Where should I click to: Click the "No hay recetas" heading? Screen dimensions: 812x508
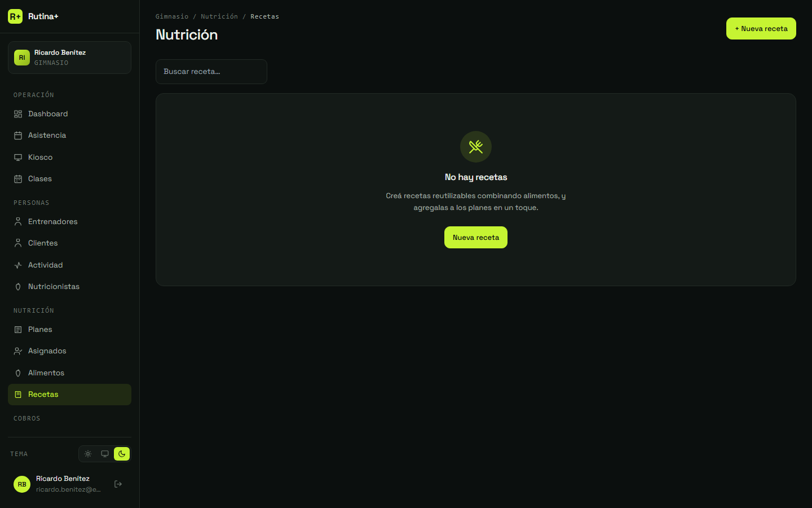click(476, 177)
